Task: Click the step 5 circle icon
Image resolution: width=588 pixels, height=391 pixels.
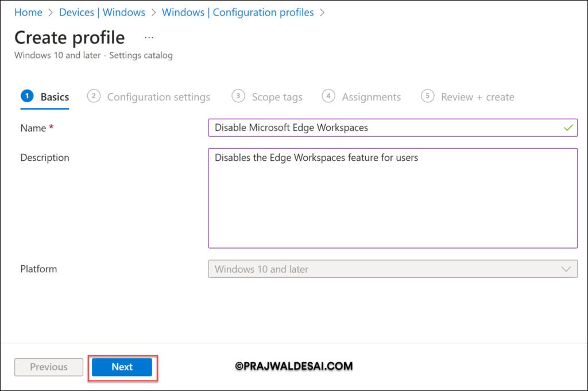Action: tap(427, 96)
